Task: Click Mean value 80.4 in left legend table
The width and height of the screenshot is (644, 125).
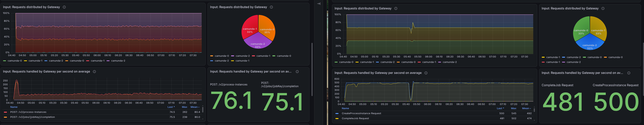Action: 197,112
